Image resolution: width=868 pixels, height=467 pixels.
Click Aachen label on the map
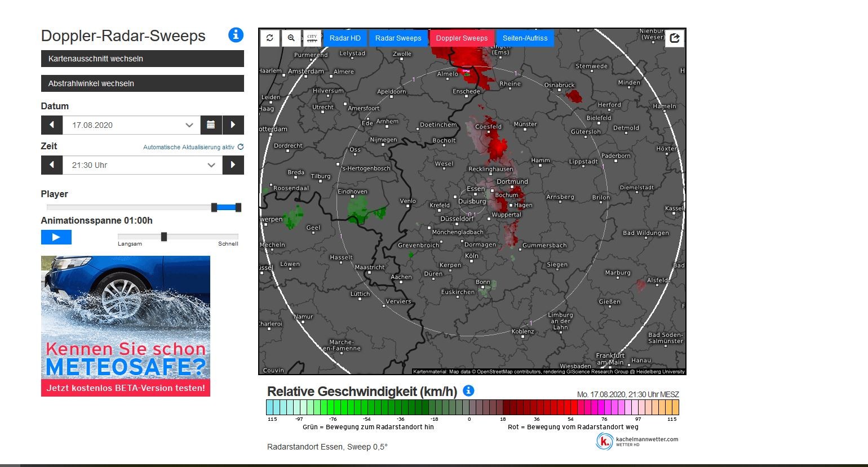401,277
